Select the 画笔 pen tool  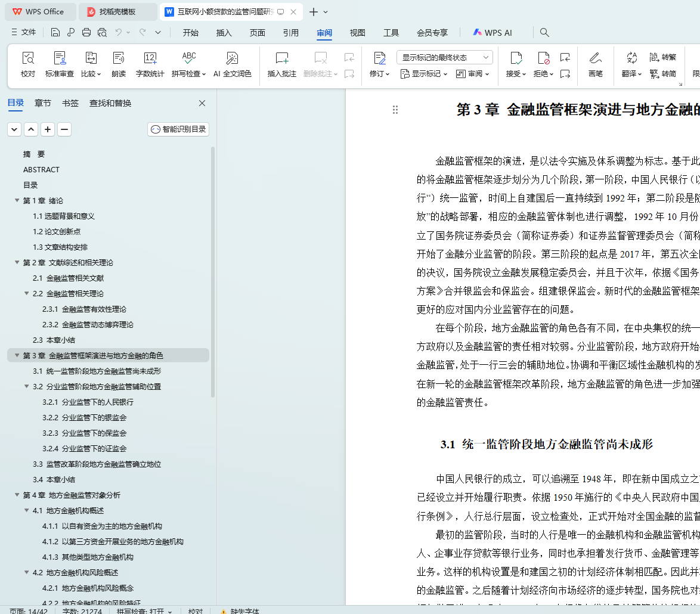click(x=596, y=64)
